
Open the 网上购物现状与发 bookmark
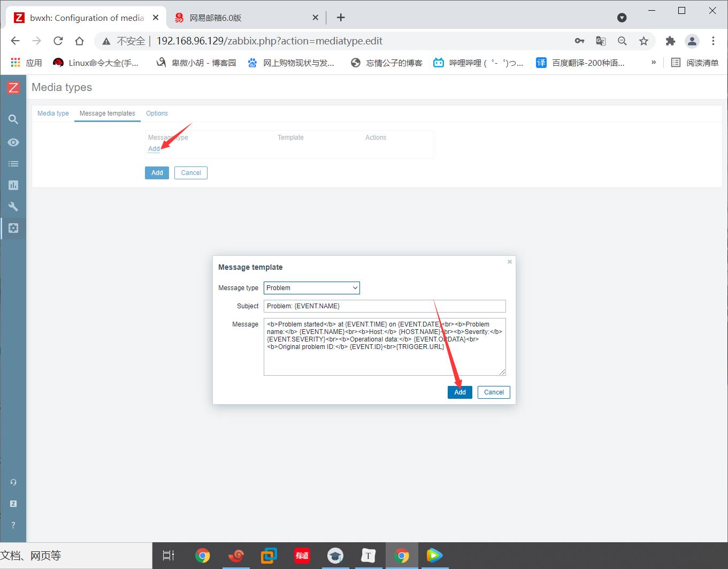tap(290, 63)
